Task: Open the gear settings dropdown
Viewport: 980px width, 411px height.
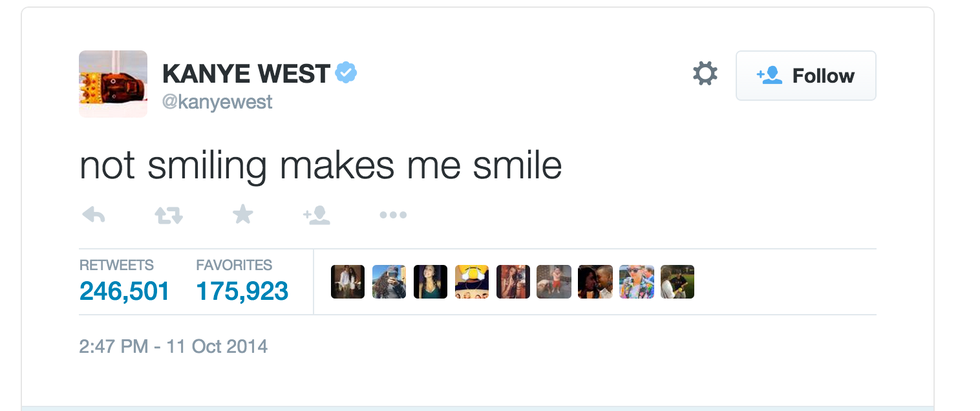Action: click(705, 74)
